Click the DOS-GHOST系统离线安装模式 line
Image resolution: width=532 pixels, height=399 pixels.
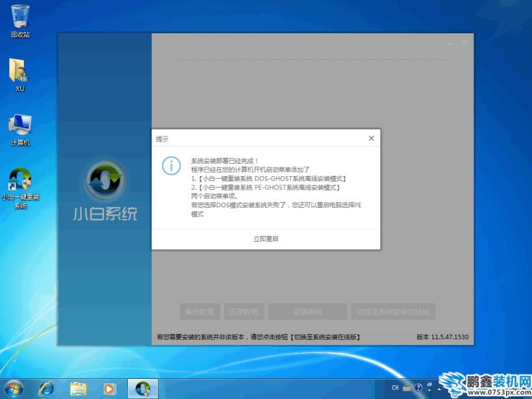pos(269,179)
